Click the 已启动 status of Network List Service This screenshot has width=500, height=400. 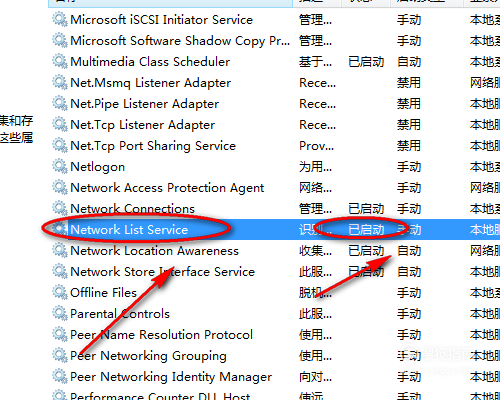pyautogui.click(x=366, y=230)
